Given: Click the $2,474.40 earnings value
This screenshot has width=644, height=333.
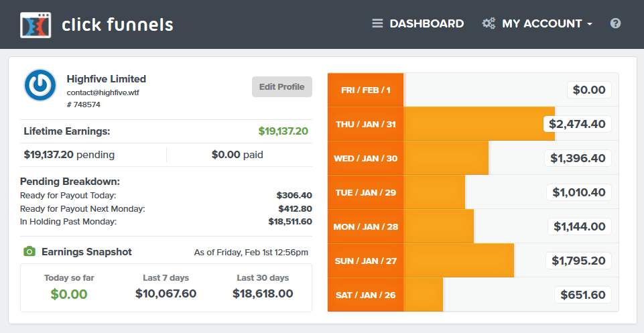Looking at the screenshot, I should pos(577,124).
